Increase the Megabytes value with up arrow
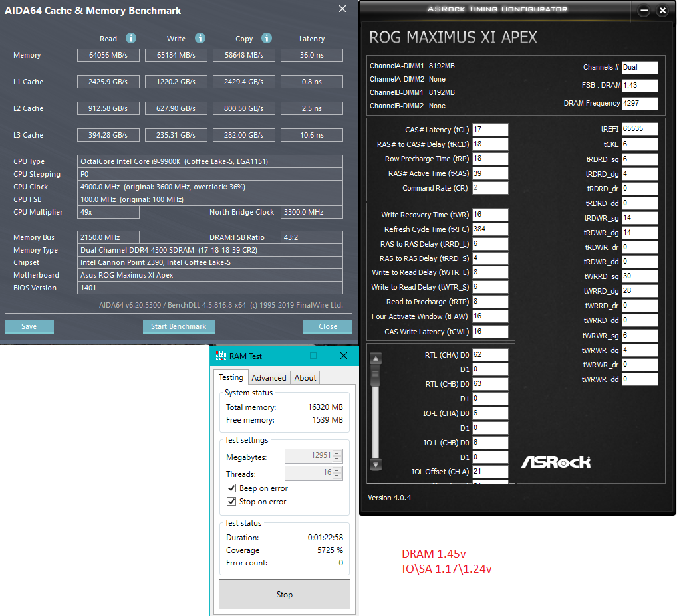This screenshot has height=616, width=677. (337, 453)
